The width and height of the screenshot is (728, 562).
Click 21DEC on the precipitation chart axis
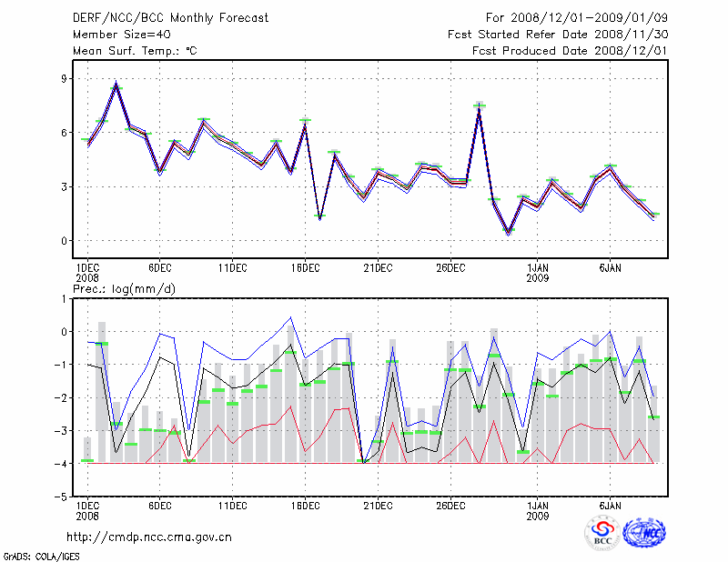378,505
